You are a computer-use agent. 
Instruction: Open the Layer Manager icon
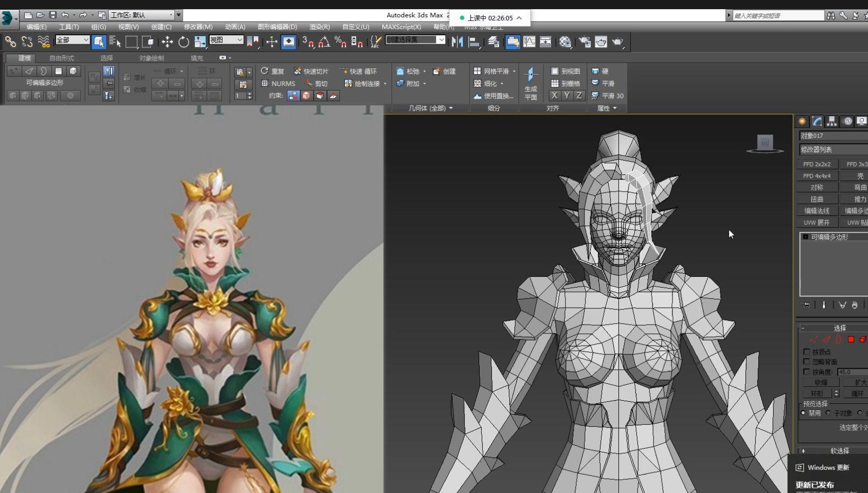click(x=493, y=42)
